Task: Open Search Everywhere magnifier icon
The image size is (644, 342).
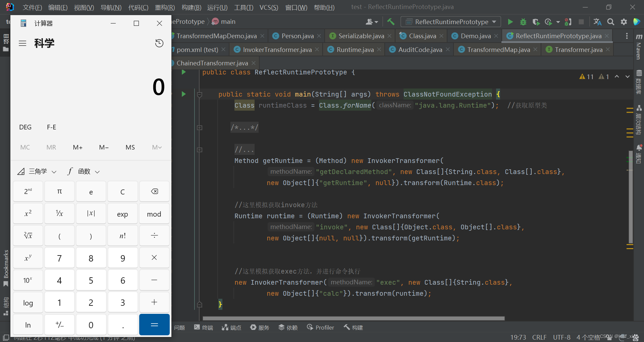Action: [611, 22]
